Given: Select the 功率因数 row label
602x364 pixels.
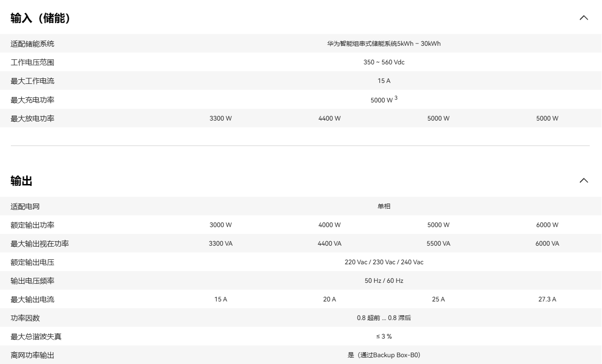Looking at the screenshot, I should coord(24,318).
